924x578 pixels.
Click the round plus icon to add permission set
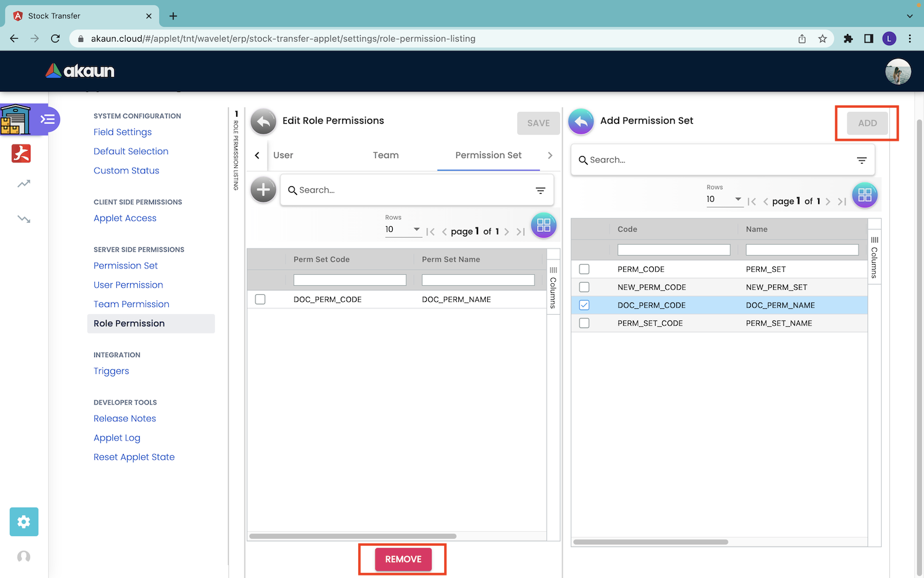point(263,189)
